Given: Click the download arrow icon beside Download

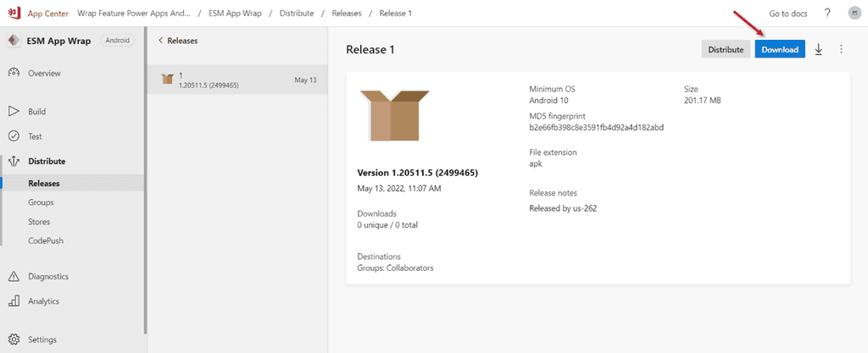Looking at the screenshot, I should click(x=819, y=49).
